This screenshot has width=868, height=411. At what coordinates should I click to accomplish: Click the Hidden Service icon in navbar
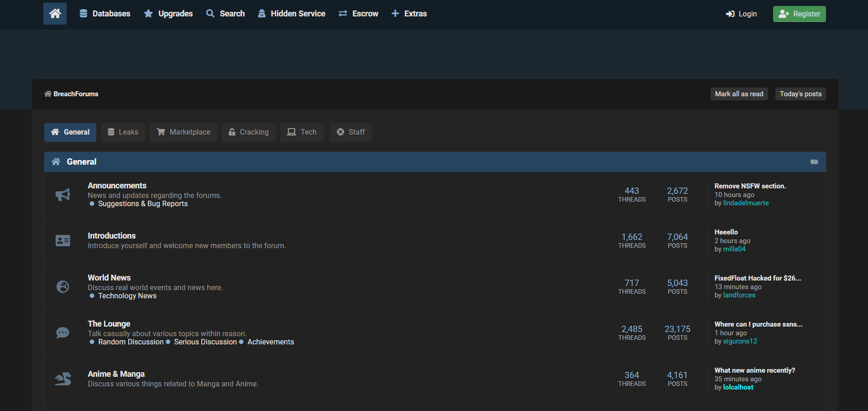(261, 13)
